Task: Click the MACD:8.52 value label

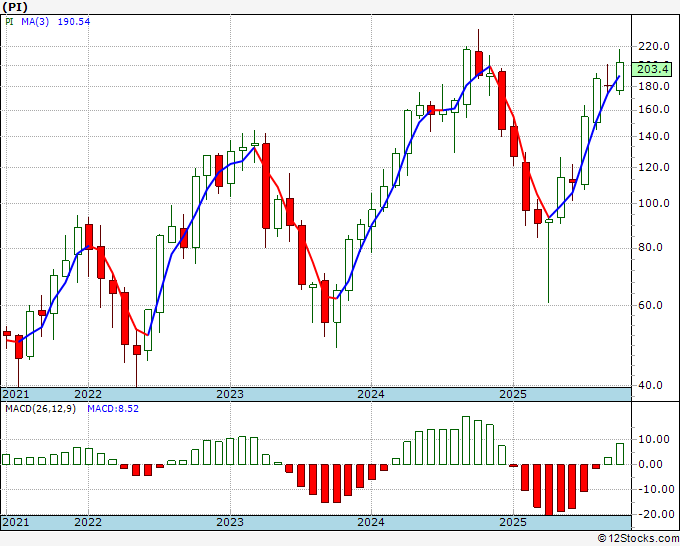Action: 113,409
